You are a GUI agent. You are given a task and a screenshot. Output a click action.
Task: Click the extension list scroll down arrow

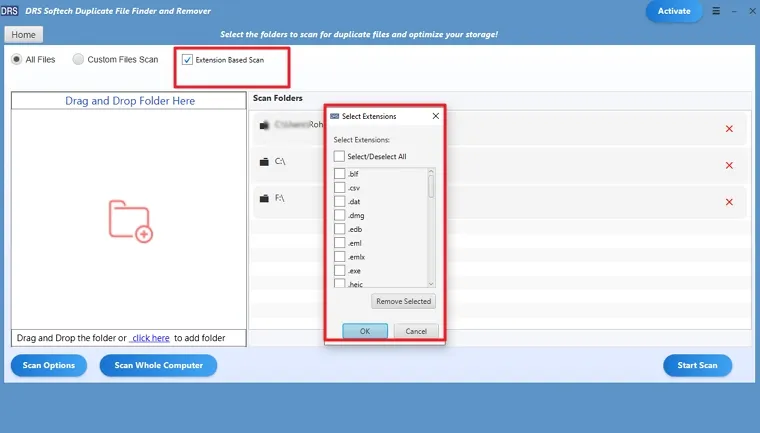431,284
